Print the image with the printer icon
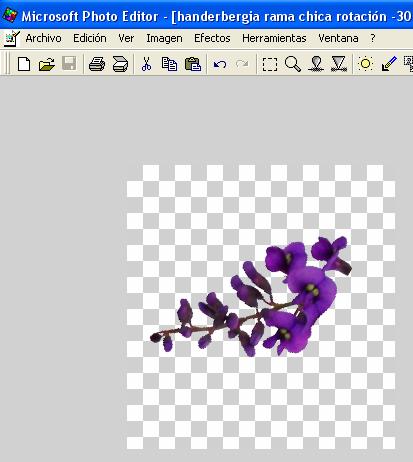 pyautogui.click(x=97, y=64)
